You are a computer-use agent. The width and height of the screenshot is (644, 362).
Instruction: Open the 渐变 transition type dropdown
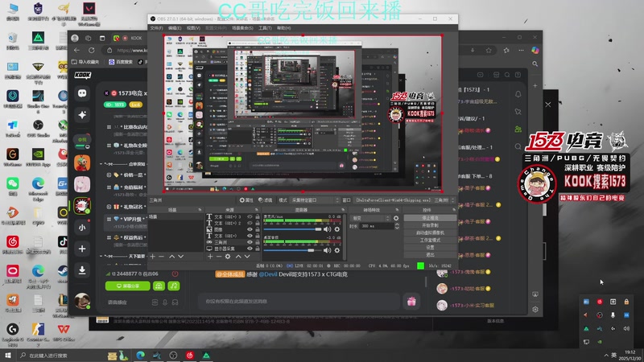(370, 218)
